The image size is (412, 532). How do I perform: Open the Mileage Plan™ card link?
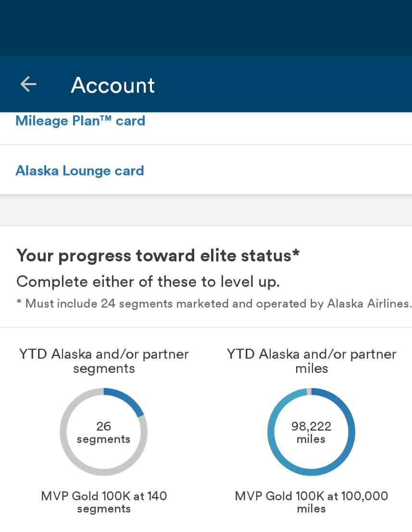(80, 121)
